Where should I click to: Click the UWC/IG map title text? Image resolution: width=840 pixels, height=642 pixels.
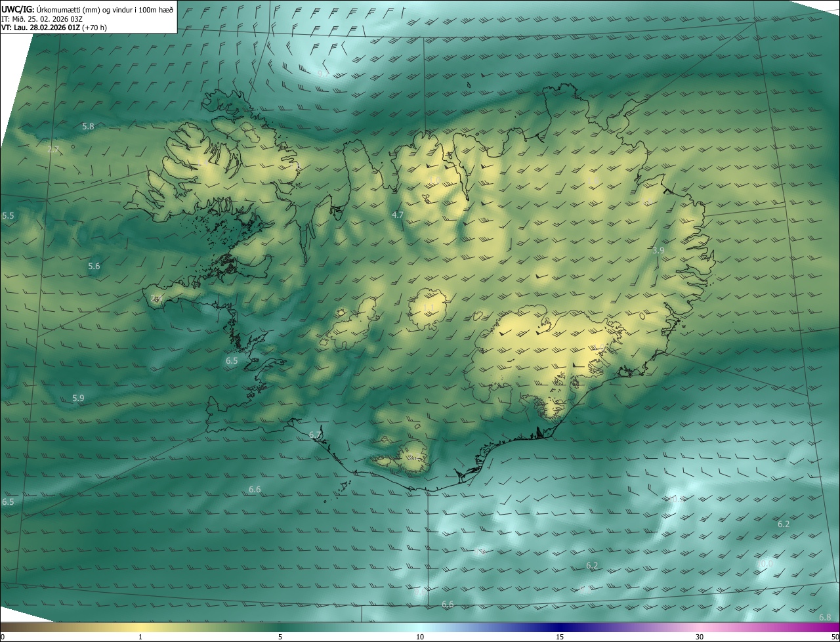click(18, 9)
